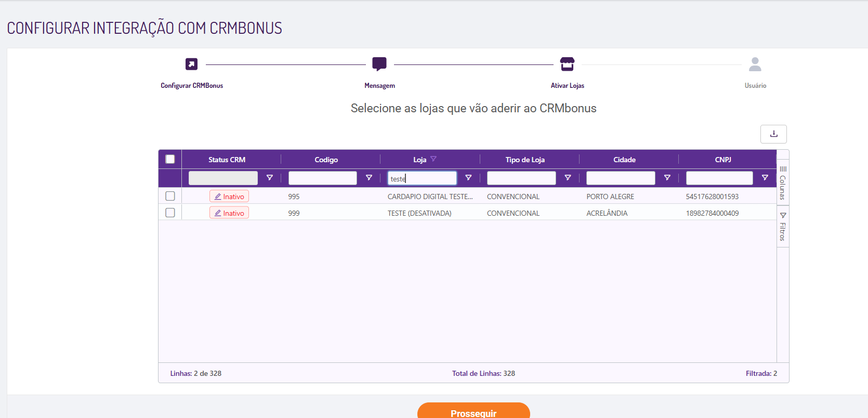Click the code 999 cell

(x=294, y=213)
